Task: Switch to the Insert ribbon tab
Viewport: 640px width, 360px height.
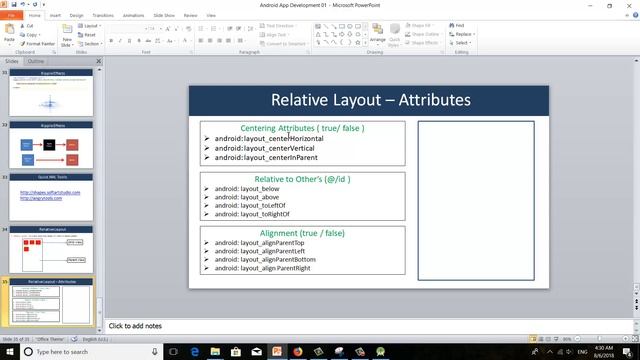Action: point(55,16)
